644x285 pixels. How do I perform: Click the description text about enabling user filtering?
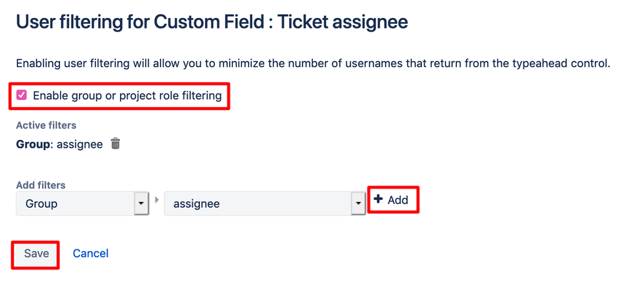312,64
